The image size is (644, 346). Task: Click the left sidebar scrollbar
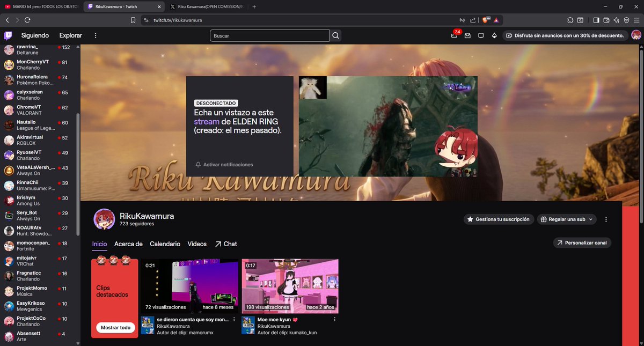(x=78, y=174)
